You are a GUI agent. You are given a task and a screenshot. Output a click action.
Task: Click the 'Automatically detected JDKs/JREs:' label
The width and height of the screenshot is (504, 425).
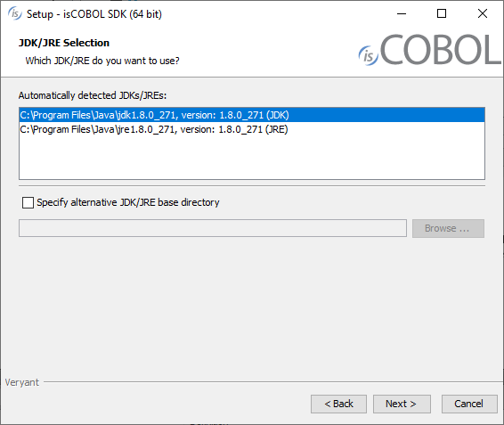[x=93, y=95]
